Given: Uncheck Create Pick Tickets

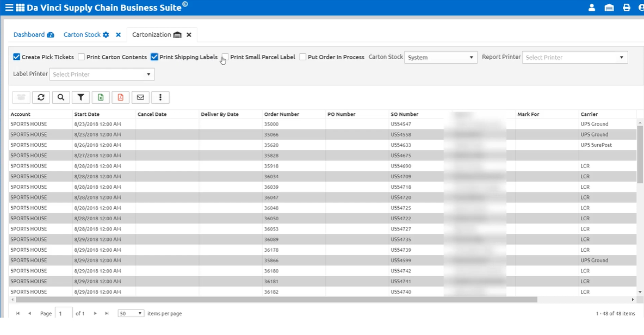Looking at the screenshot, I should pos(17,57).
